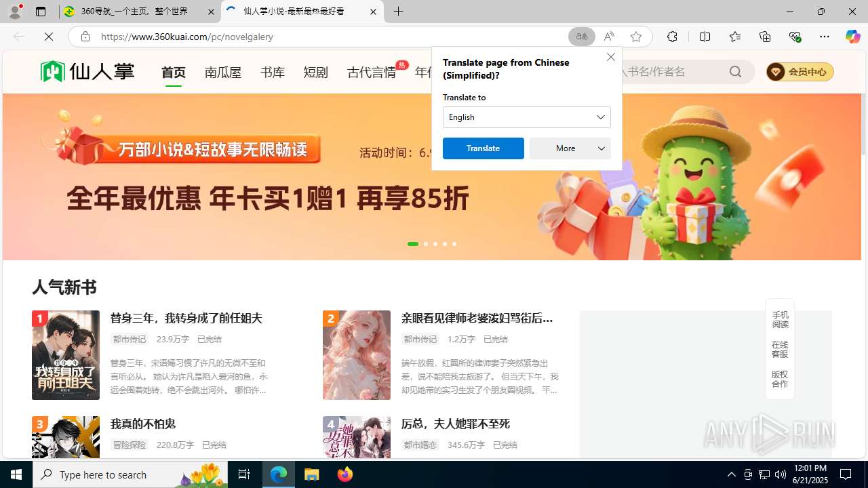This screenshot has width=868, height=488.
Task: Click the 仙人掌 site logo
Action: pos(87,71)
